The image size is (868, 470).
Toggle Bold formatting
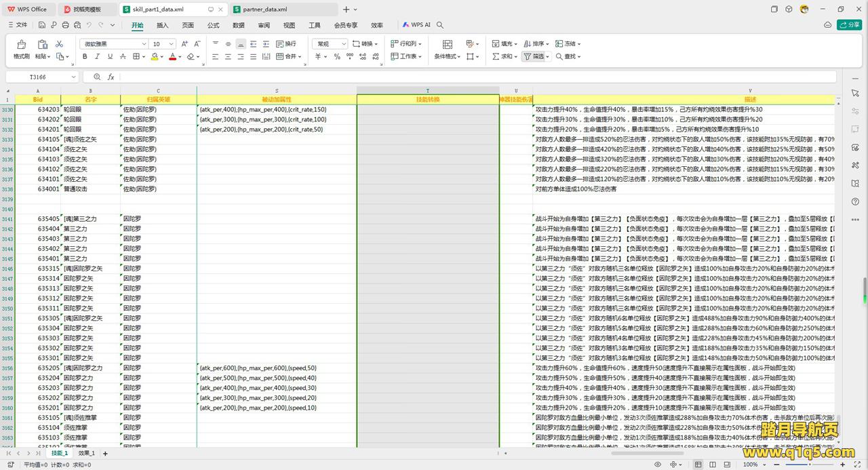coord(85,57)
